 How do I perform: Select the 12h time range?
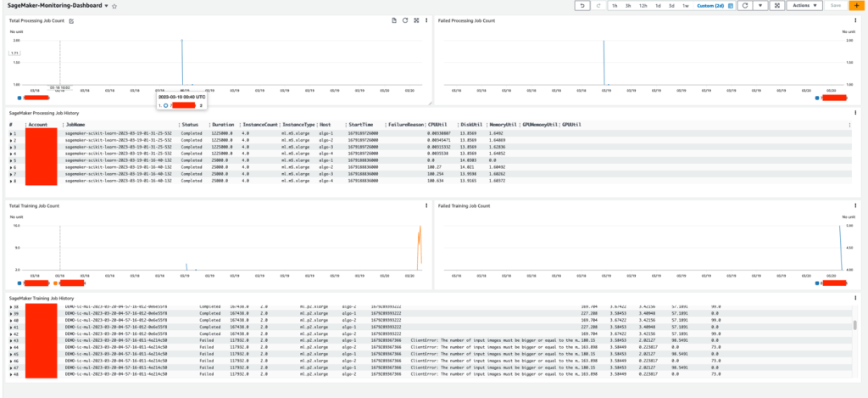click(x=643, y=6)
